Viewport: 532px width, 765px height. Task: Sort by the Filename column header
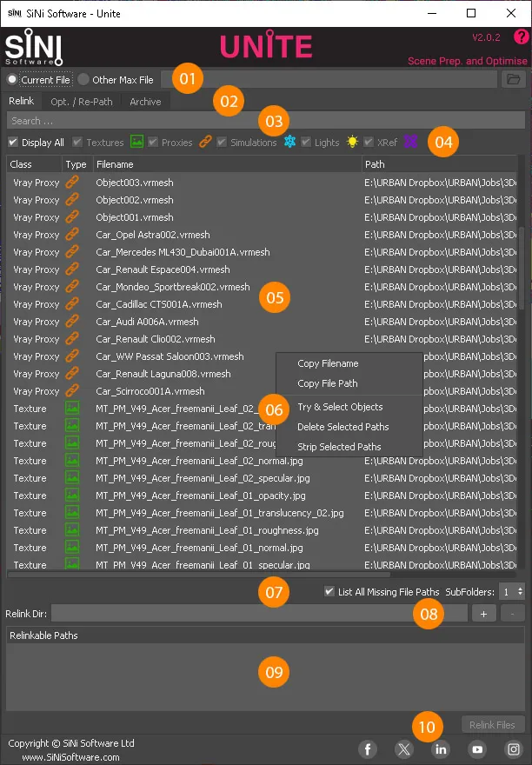[228, 164]
